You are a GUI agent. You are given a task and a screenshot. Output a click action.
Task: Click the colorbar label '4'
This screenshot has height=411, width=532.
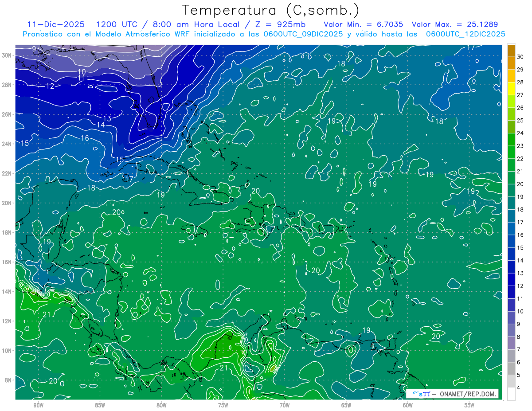519,388
